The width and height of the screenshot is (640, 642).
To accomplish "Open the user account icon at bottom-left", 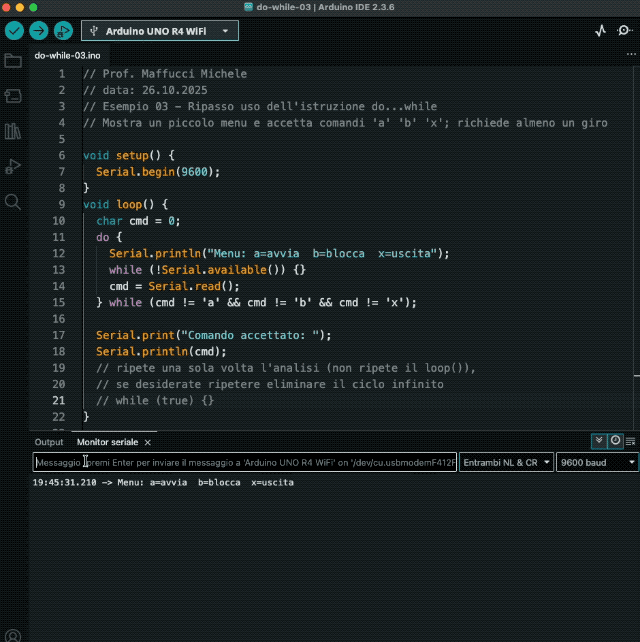I will point(14,634).
